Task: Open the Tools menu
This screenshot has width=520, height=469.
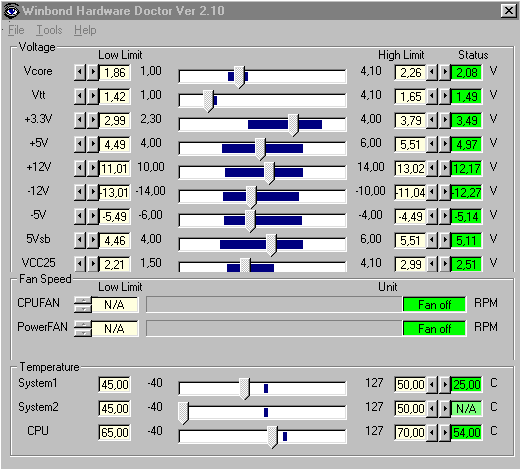Action: [49, 30]
